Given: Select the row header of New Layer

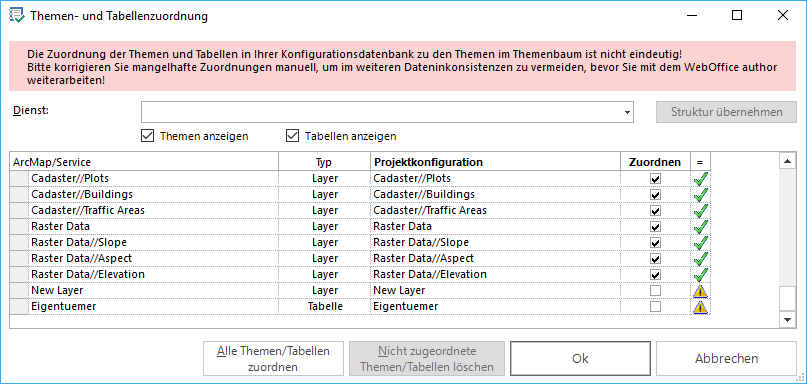Looking at the screenshot, I should (20, 291).
